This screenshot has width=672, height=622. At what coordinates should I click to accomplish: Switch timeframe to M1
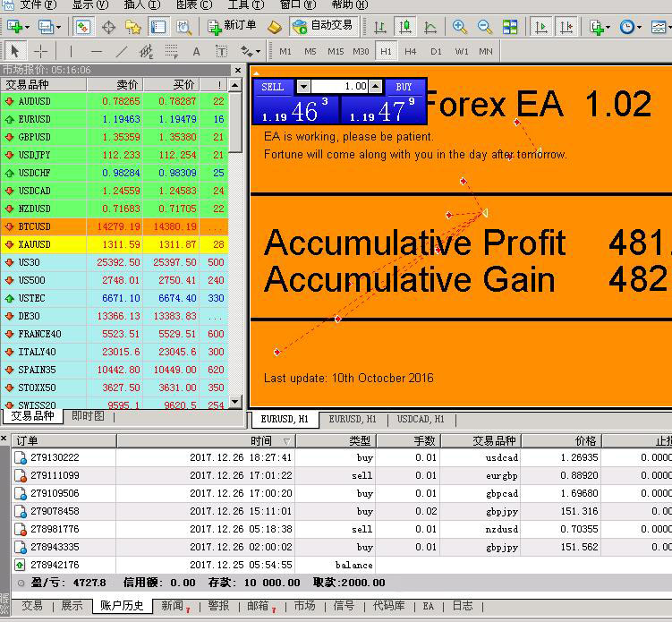coord(285,51)
